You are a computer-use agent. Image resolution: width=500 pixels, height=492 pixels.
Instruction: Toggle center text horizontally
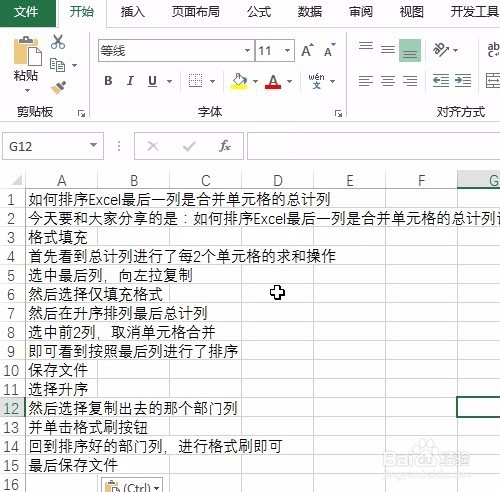(388, 81)
